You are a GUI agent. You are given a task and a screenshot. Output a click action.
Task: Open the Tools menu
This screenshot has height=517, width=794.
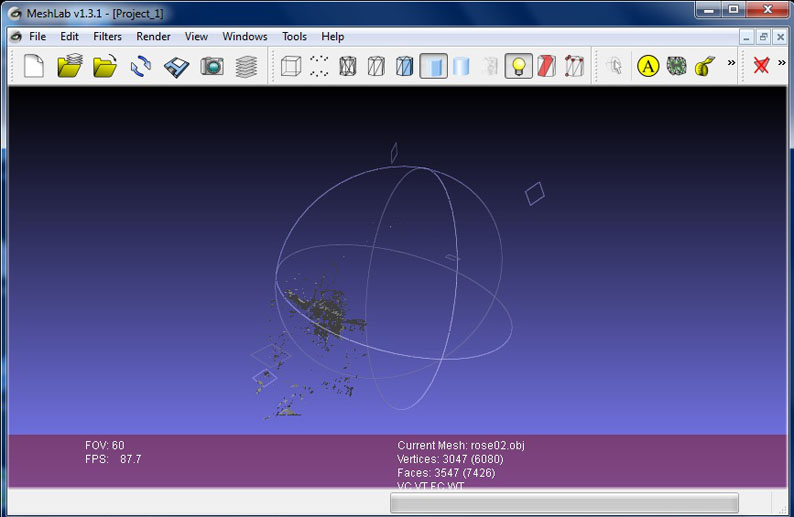click(x=294, y=36)
